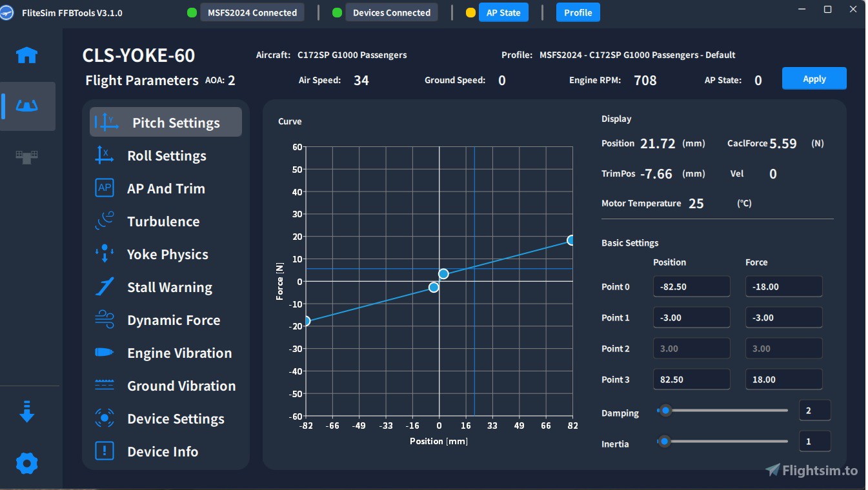Select Yoke Physics section

(x=167, y=254)
